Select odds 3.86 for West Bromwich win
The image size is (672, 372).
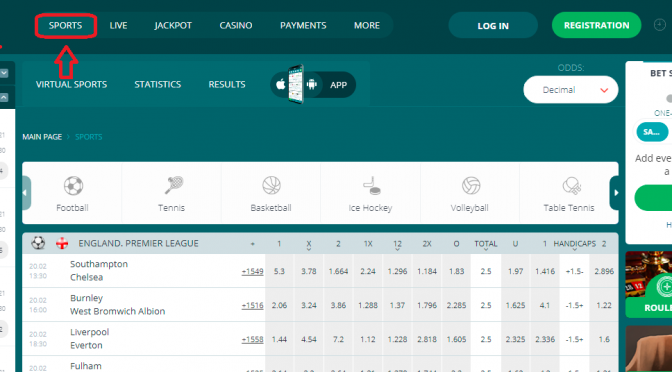pos(338,306)
